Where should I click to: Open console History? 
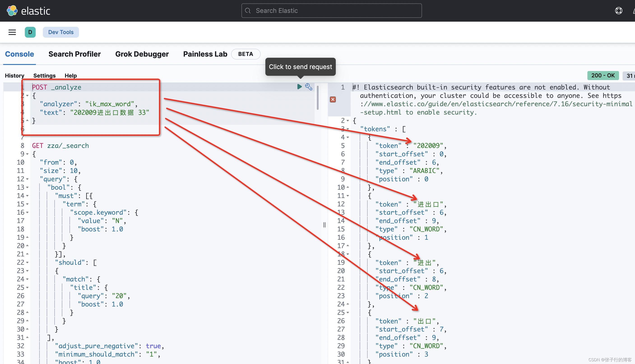pyautogui.click(x=14, y=76)
